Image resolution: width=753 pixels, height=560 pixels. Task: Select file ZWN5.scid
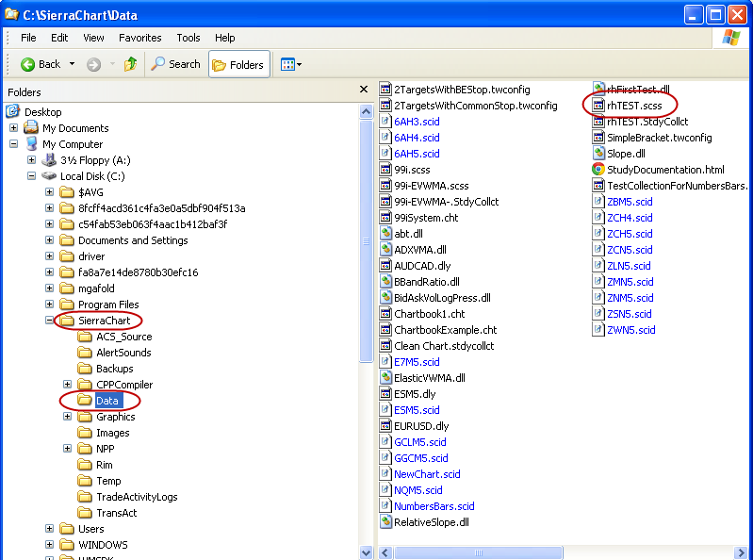pos(631,330)
